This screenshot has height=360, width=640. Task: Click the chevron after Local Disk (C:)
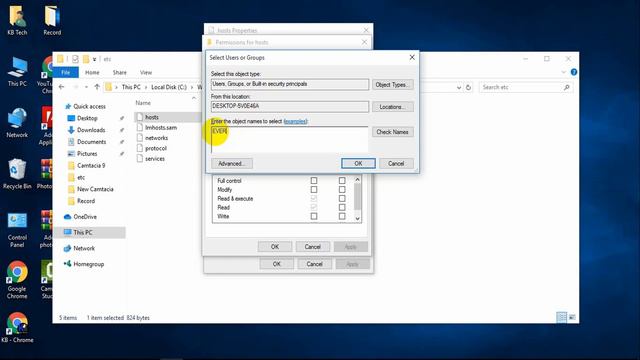pyautogui.click(x=192, y=87)
